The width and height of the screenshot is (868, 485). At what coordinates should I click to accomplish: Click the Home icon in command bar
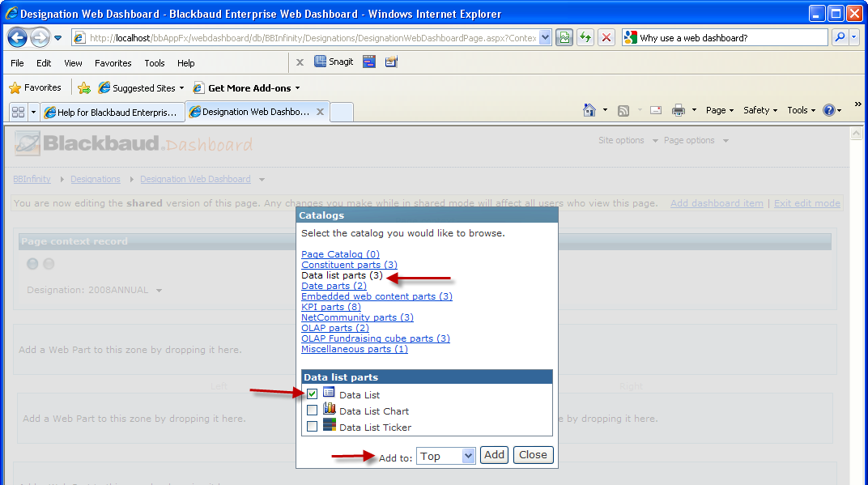click(589, 110)
